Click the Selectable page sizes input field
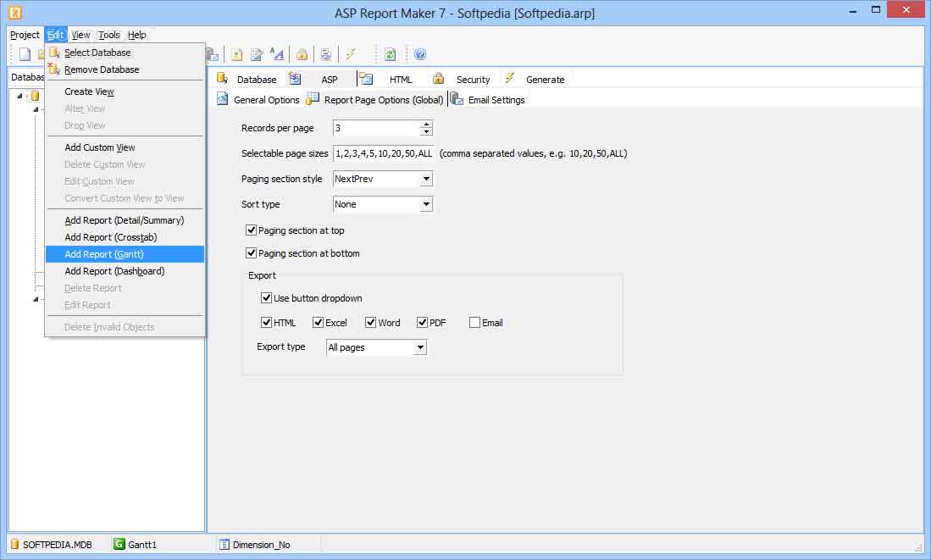 pos(381,153)
